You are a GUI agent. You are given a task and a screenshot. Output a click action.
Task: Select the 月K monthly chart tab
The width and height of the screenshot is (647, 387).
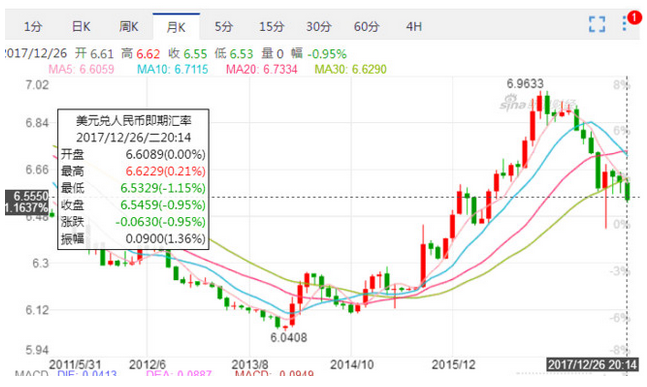pyautogui.click(x=176, y=27)
